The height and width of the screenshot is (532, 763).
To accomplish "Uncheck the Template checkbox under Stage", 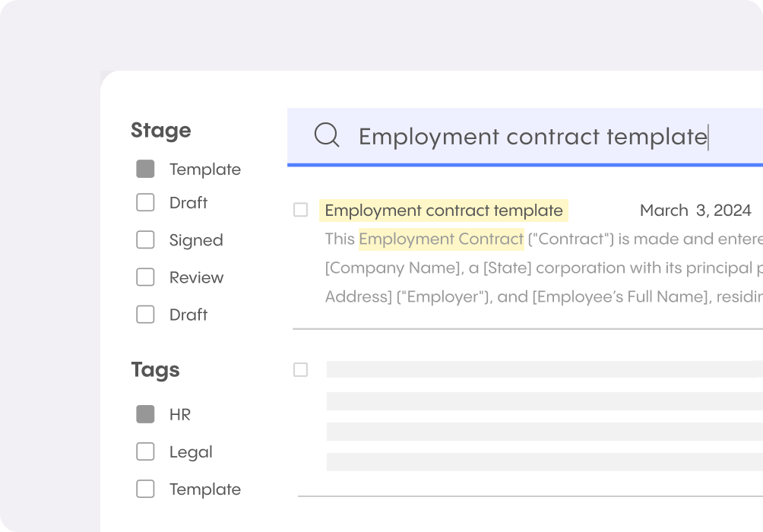I will (x=145, y=169).
